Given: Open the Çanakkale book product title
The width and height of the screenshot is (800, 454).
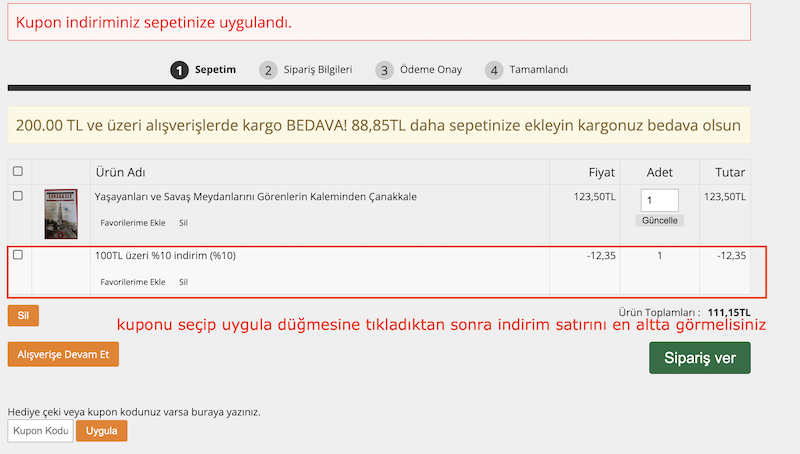Looking at the screenshot, I should click(256, 197).
